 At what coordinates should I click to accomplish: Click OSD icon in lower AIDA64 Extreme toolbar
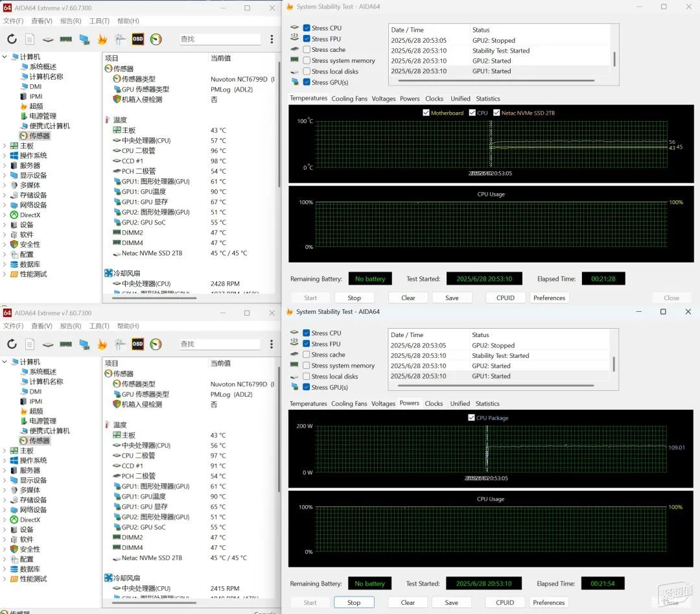click(x=138, y=344)
